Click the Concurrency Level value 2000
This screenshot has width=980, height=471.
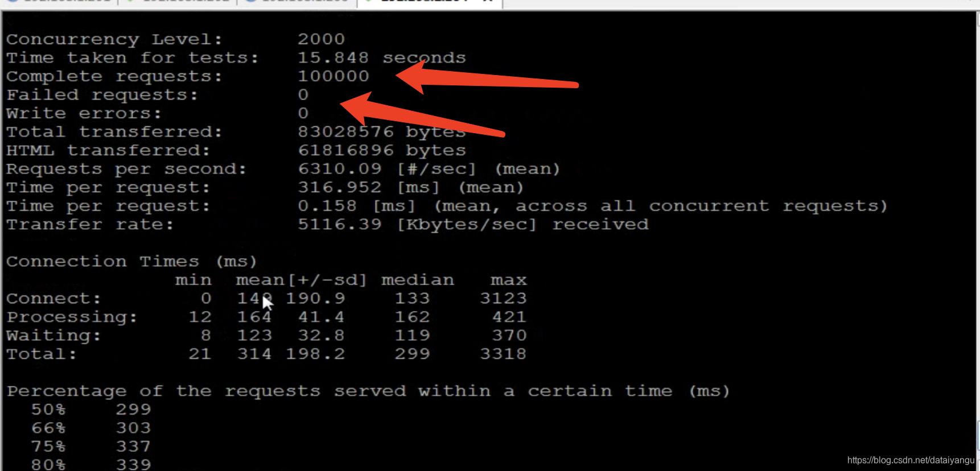coord(321,39)
